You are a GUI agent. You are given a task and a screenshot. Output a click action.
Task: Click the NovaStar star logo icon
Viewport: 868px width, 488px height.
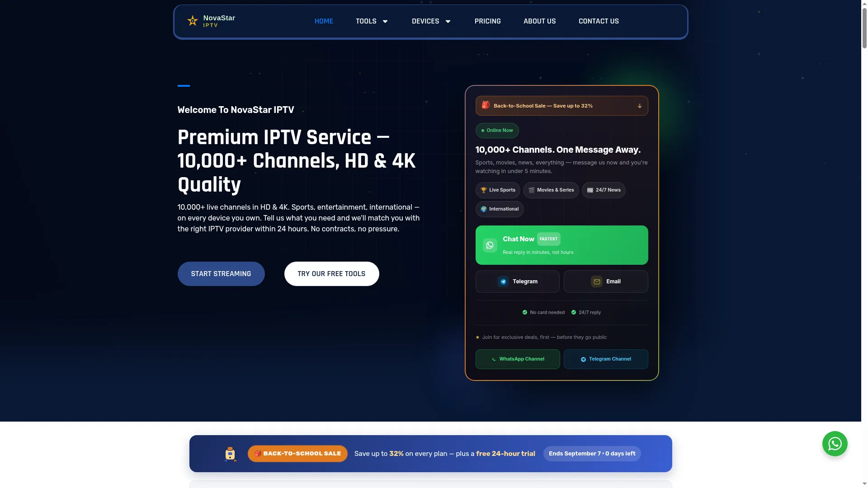(193, 21)
